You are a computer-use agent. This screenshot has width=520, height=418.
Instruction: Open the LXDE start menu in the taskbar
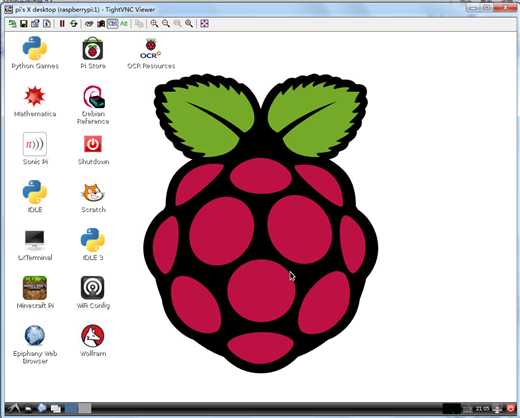pos(13,408)
